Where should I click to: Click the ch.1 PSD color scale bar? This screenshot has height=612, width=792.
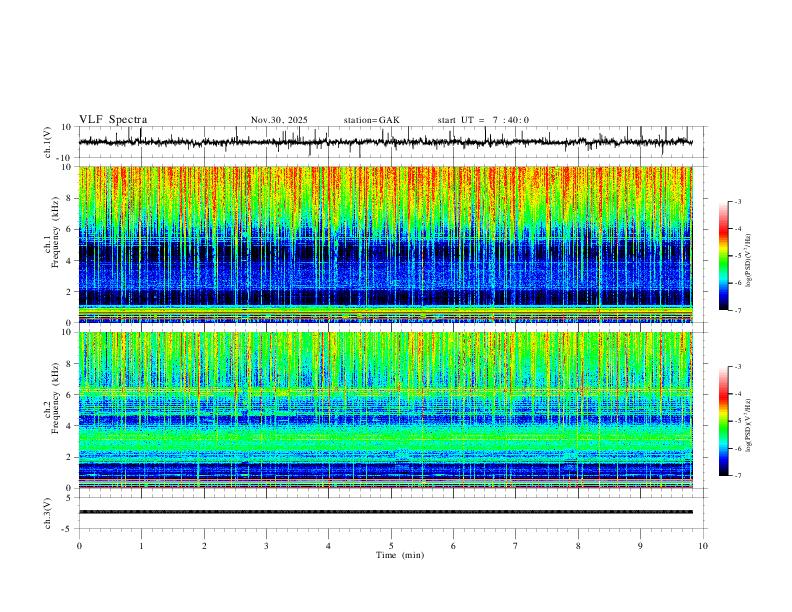pos(723,256)
